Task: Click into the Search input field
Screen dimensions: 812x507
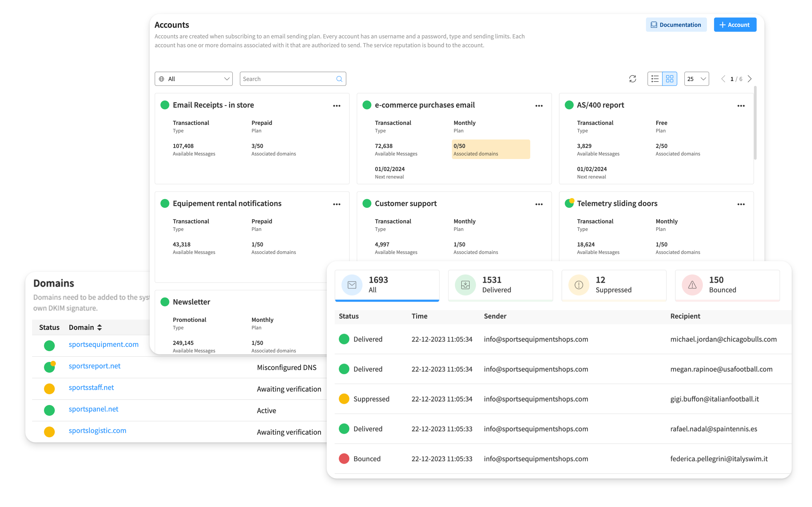Action: click(x=287, y=79)
